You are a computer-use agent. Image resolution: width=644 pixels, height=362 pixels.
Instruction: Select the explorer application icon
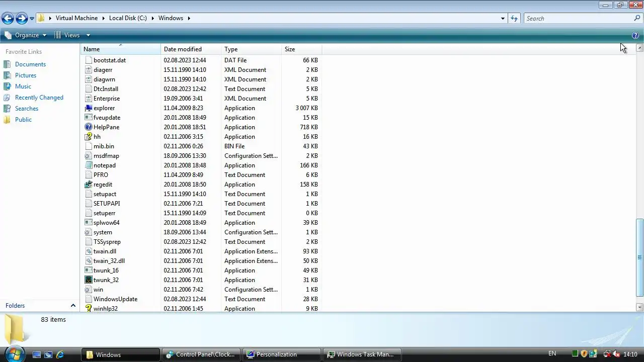[x=89, y=108]
